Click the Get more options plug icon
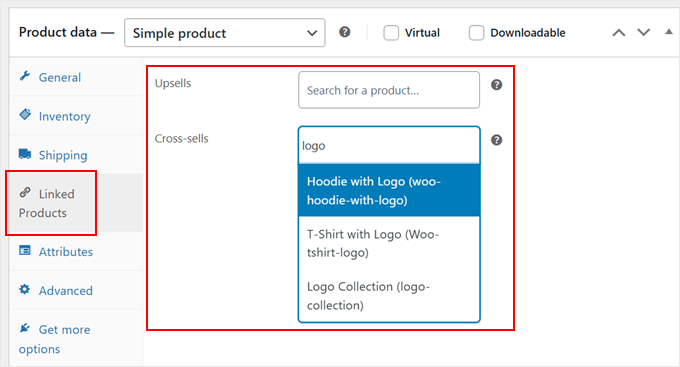The height and width of the screenshot is (367, 680). (25, 328)
